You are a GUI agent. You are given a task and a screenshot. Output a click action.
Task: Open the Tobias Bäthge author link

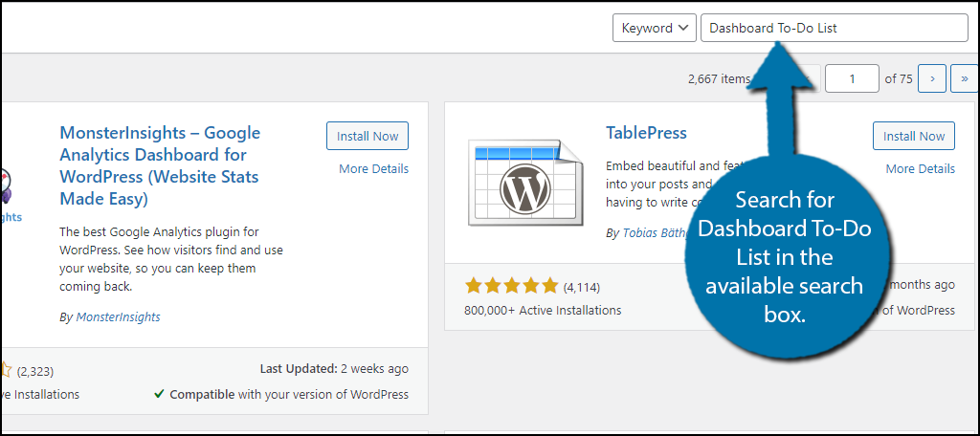click(x=653, y=233)
